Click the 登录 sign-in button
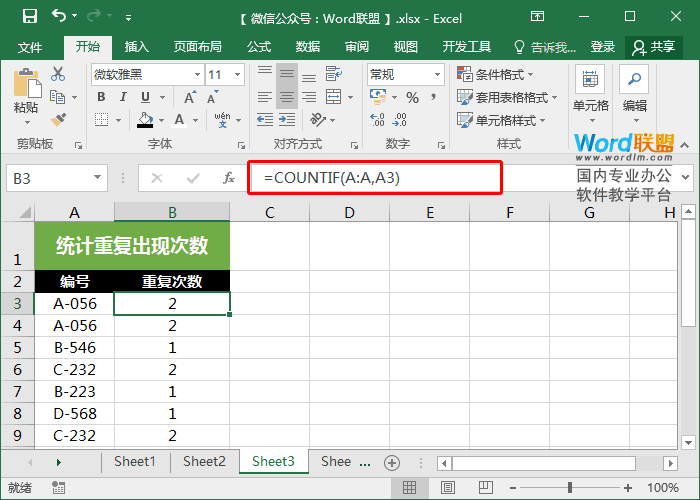Viewport: 700px width, 500px height. pyautogui.click(x=603, y=47)
